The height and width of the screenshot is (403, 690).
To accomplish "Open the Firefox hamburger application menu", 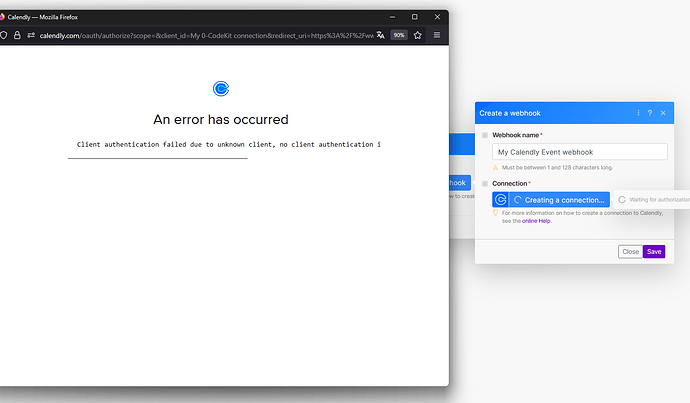I will (437, 35).
